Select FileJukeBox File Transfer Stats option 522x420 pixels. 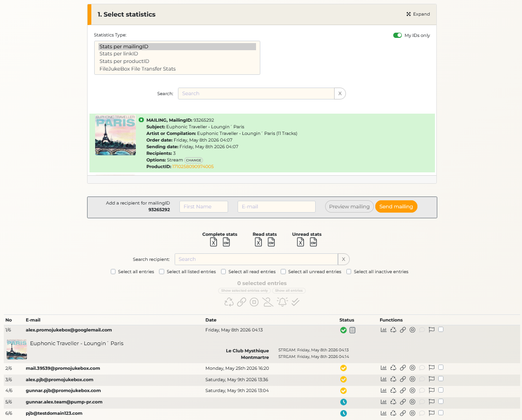(x=177, y=69)
